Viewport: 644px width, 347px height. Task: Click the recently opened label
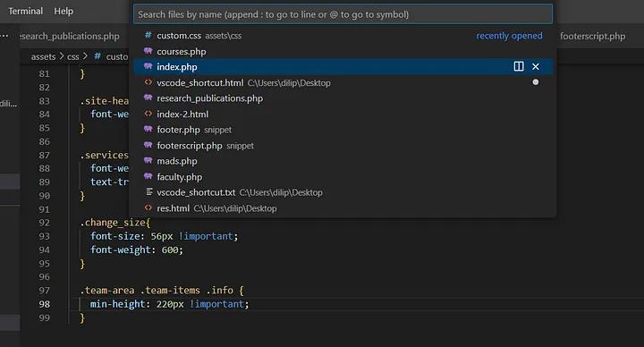pos(509,36)
